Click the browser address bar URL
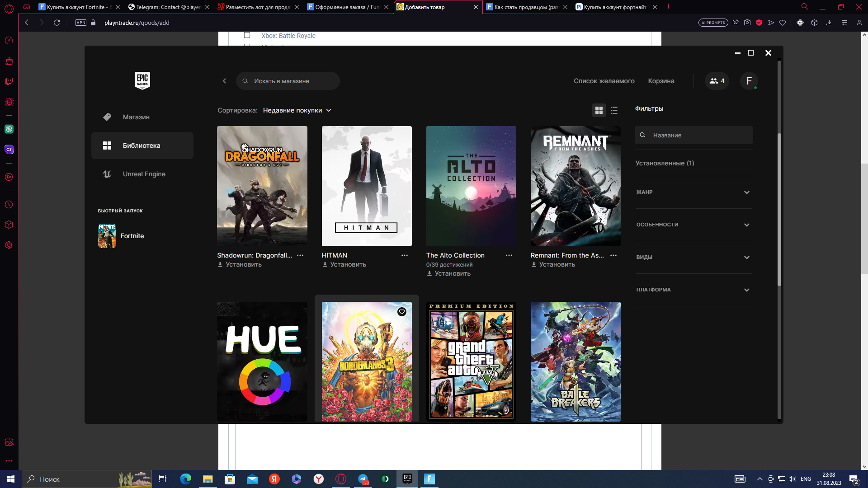 pyautogui.click(x=137, y=23)
